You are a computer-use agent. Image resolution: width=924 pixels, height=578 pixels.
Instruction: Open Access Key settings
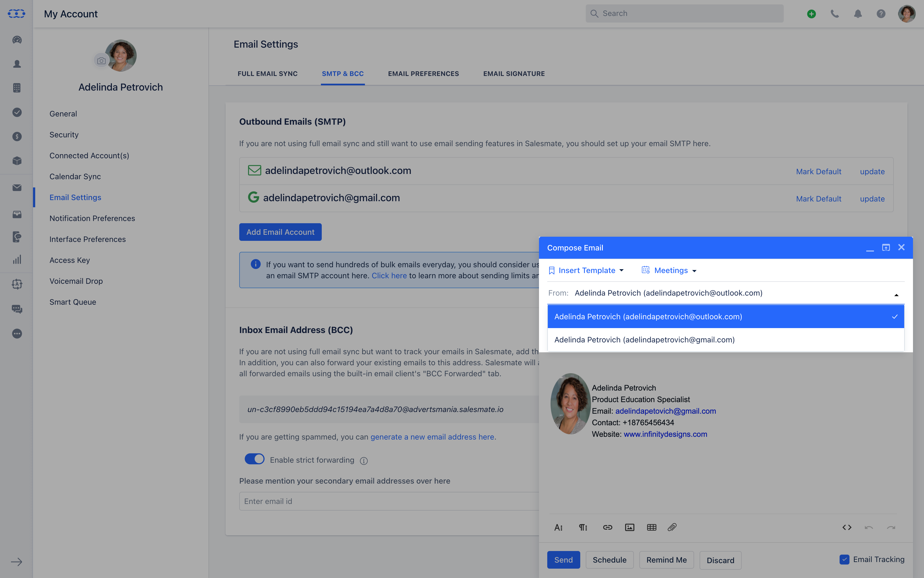(70, 260)
